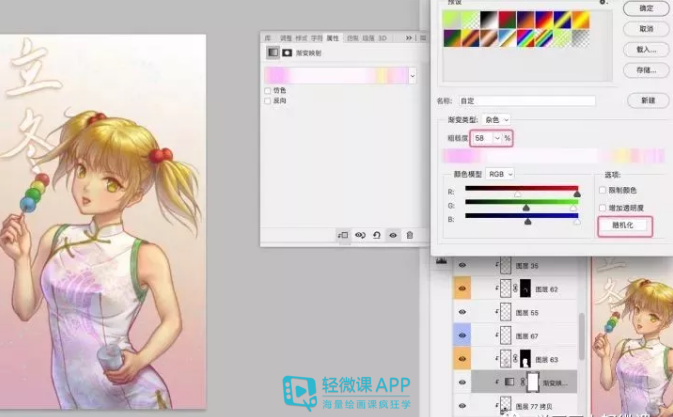Click the 确定 (OK) button
This screenshot has height=417, width=673.
(x=646, y=8)
